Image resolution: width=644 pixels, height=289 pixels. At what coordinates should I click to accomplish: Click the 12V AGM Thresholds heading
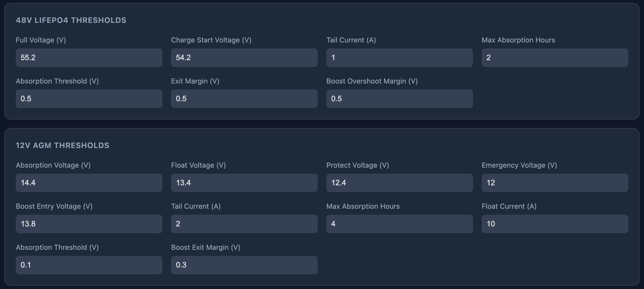pyautogui.click(x=63, y=145)
